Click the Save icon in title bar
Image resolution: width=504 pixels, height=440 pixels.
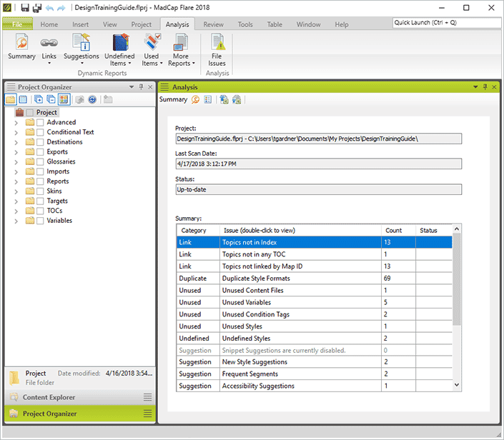click(x=25, y=7)
